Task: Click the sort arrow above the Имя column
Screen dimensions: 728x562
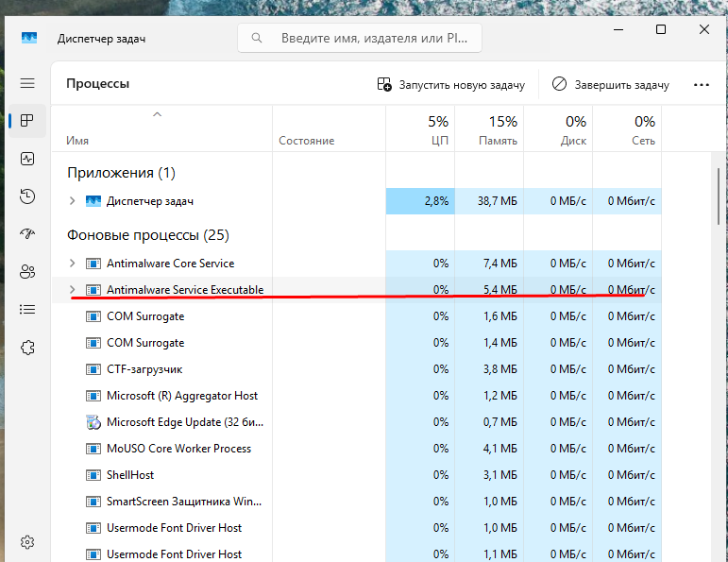Action: (x=158, y=114)
